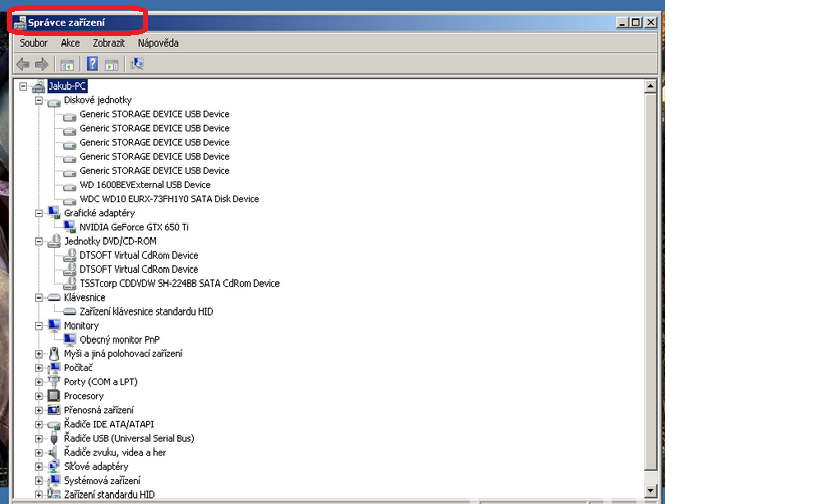Click the Diskové jednotky category icon

click(x=54, y=101)
